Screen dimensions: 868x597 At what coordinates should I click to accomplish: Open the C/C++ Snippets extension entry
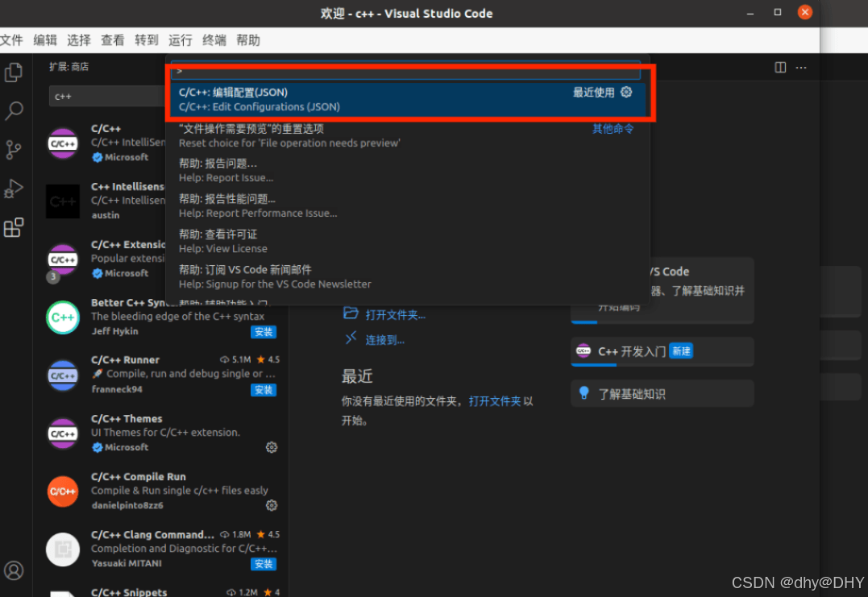[163, 589]
